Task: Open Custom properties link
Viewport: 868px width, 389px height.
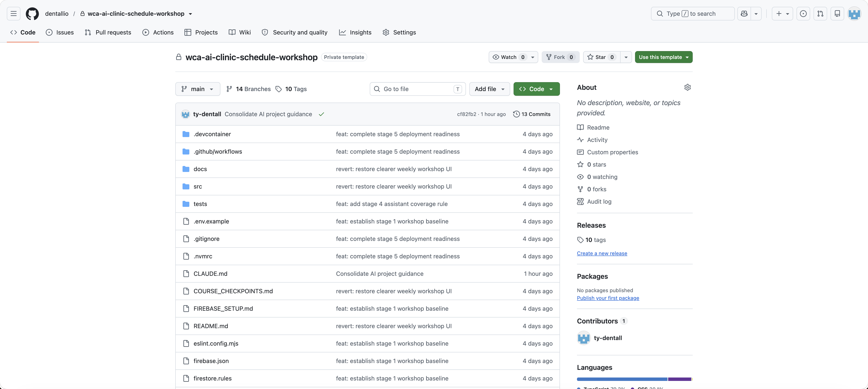Action: [607, 152]
